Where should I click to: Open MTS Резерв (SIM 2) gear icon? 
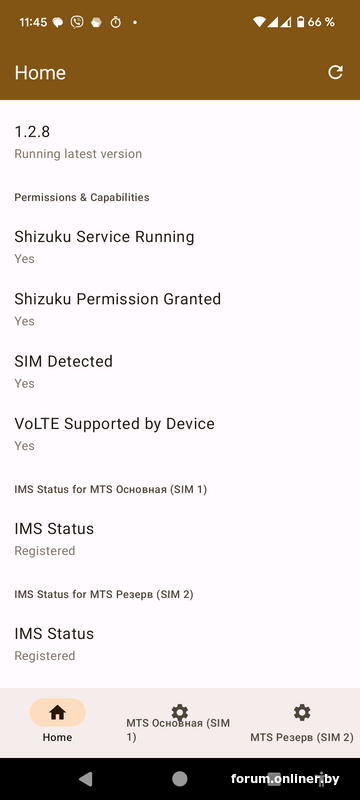coord(302,712)
